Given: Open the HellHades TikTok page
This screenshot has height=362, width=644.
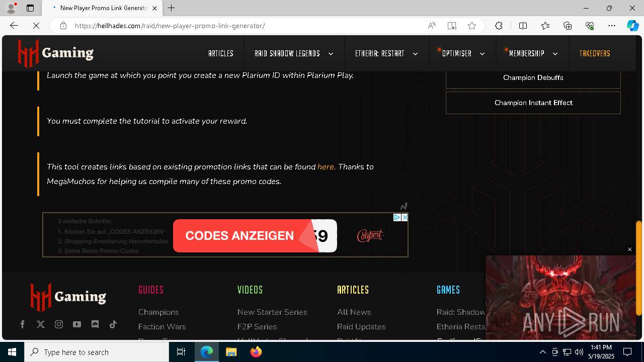Looking at the screenshot, I should (x=113, y=324).
